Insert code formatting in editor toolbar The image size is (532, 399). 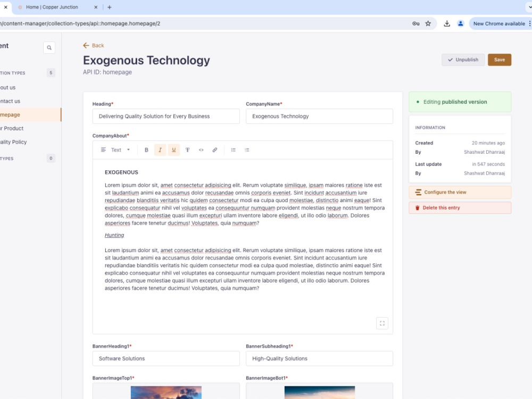(x=201, y=150)
